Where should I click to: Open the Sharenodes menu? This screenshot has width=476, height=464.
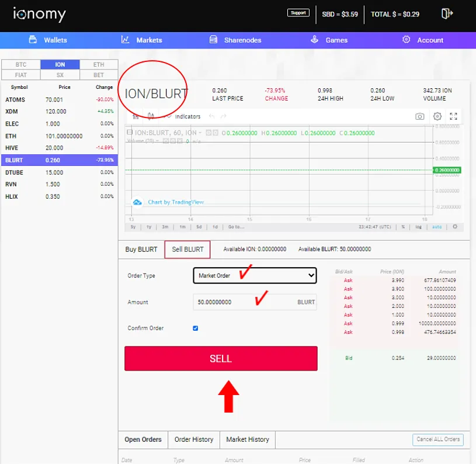pos(242,40)
